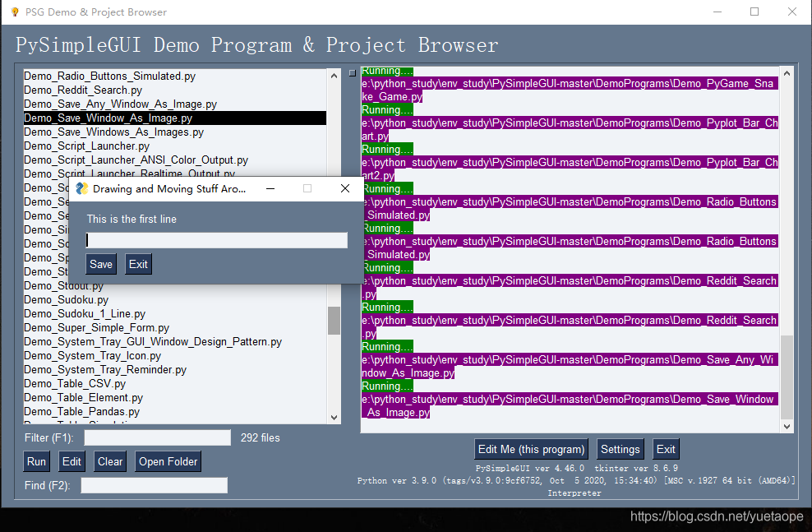Click 'This is the first line' text

pos(131,219)
